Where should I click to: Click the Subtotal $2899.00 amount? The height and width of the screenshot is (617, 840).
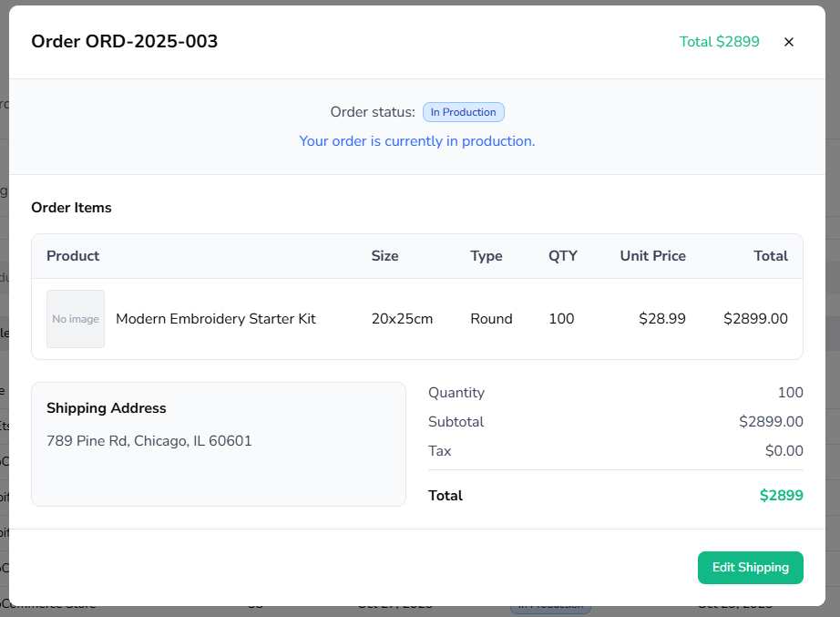[x=771, y=422]
